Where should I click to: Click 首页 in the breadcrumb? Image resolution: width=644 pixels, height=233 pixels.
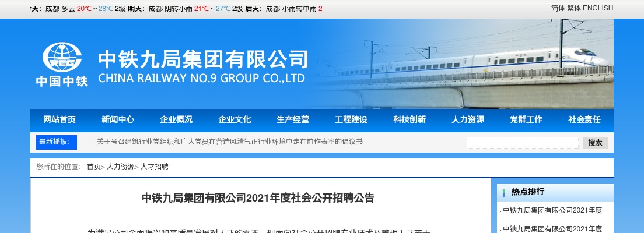coord(94,167)
